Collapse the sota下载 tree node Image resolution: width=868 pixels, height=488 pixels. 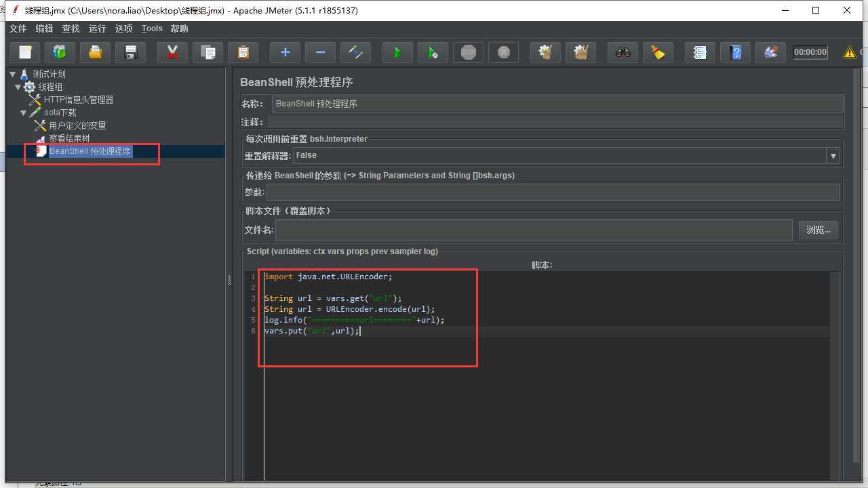(x=24, y=113)
